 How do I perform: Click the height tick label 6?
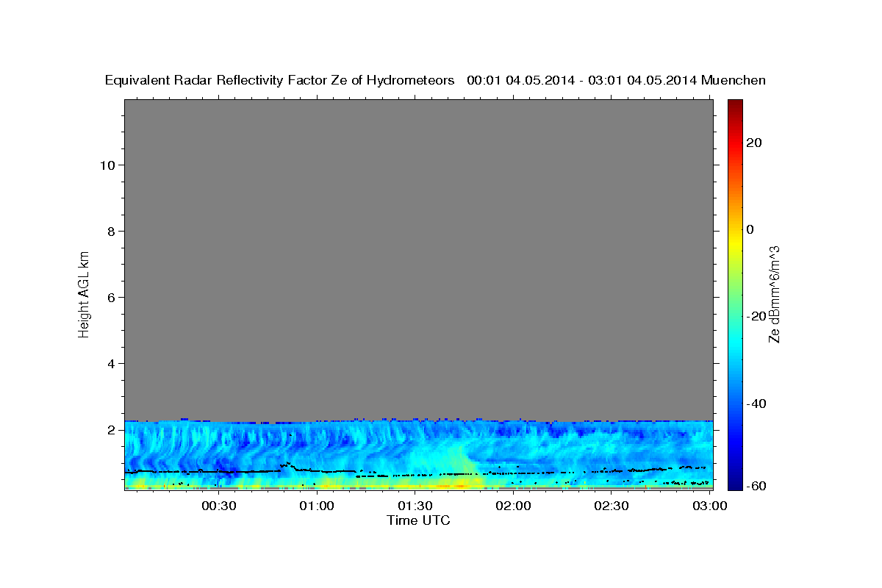tap(112, 297)
